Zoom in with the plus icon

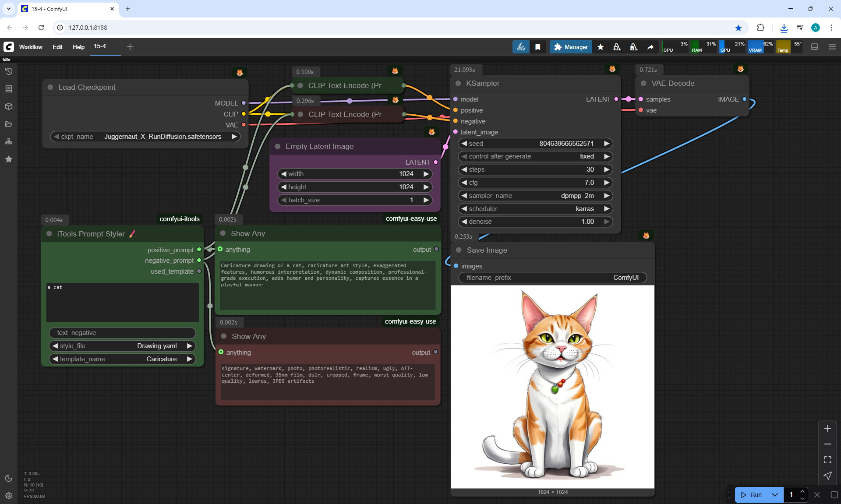827,428
